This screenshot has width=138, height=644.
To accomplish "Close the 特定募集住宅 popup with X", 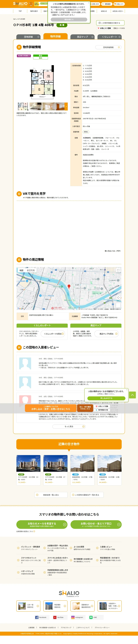I will point(88,3).
